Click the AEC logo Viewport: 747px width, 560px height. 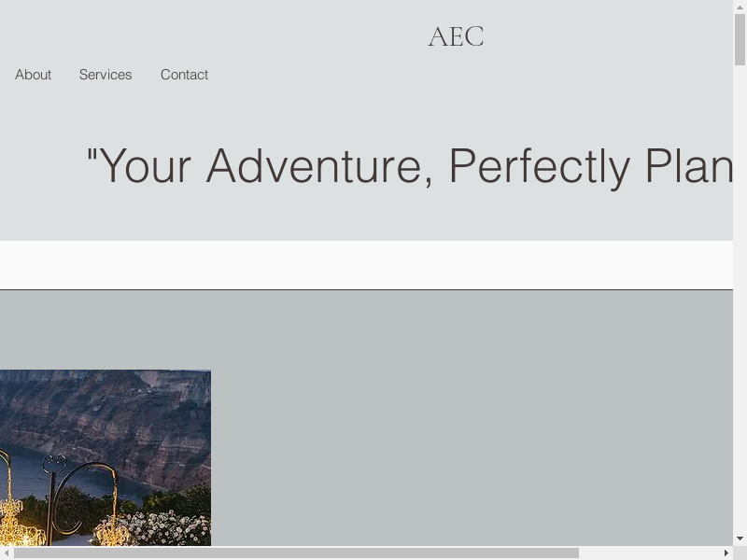(456, 36)
